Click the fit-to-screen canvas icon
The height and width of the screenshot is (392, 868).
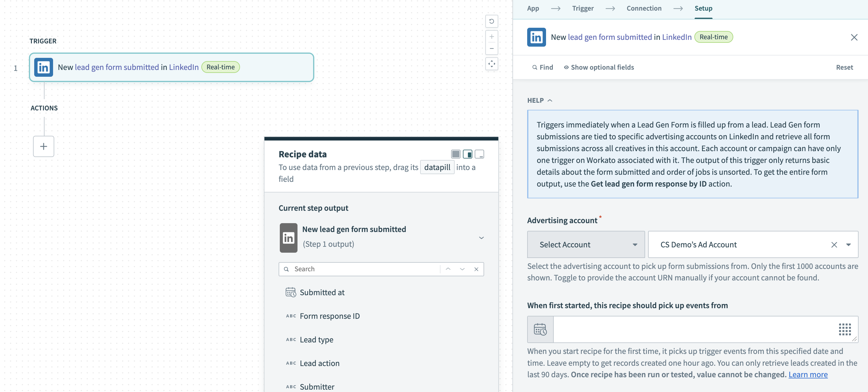(x=491, y=64)
